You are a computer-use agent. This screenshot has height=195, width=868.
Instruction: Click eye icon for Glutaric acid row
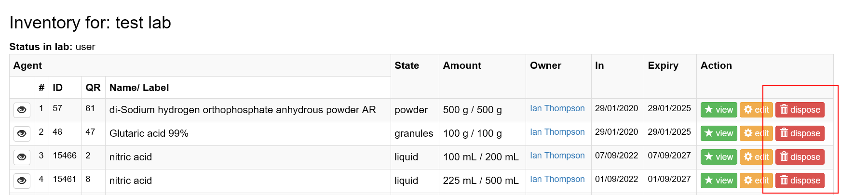pos(22,134)
